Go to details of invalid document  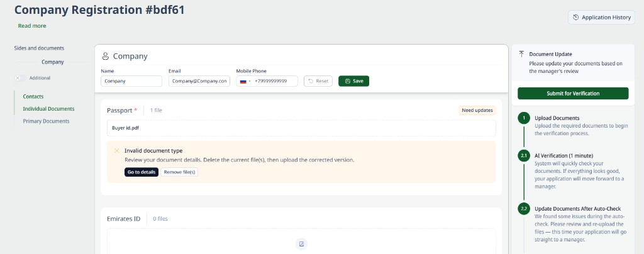pyautogui.click(x=142, y=172)
